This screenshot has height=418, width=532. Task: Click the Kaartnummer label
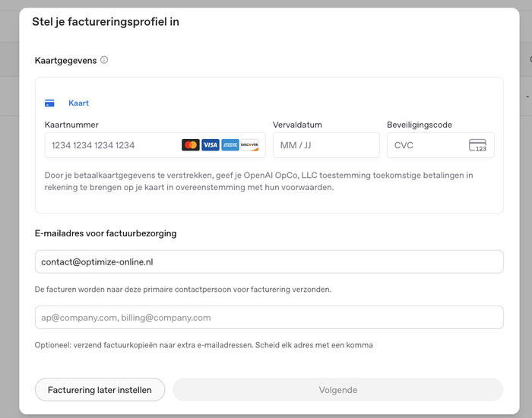[x=71, y=125]
